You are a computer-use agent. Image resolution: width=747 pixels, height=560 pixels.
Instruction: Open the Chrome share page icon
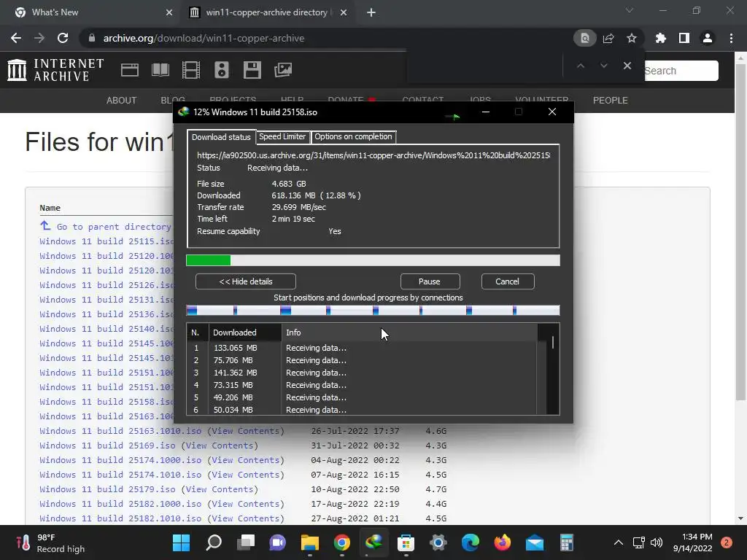point(608,38)
